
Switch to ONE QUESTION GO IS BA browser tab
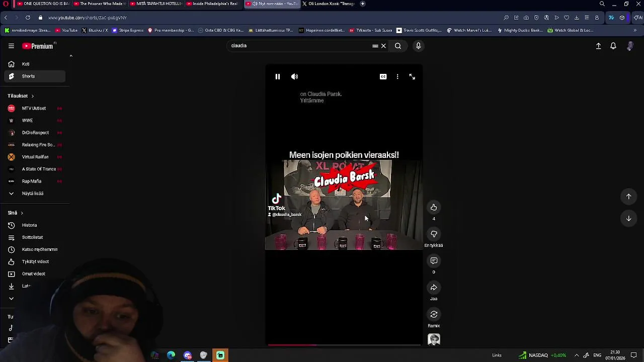(x=42, y=4)
